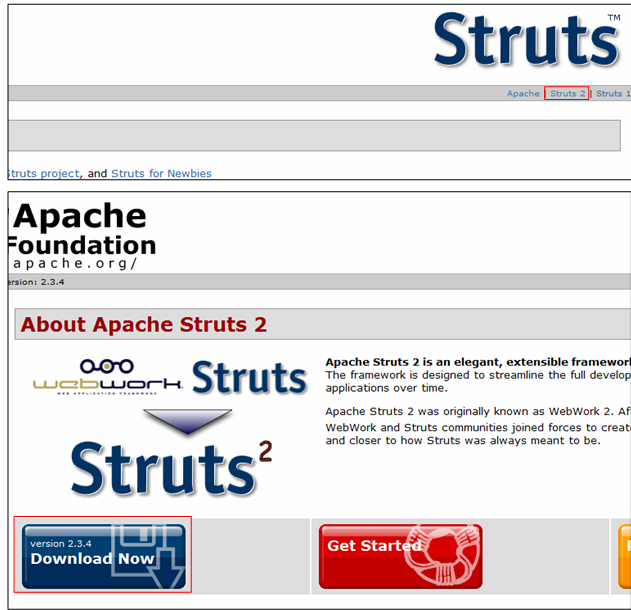Click the red 'Get Started' button
The image size is (631, 610).
[x=400, y=556]
